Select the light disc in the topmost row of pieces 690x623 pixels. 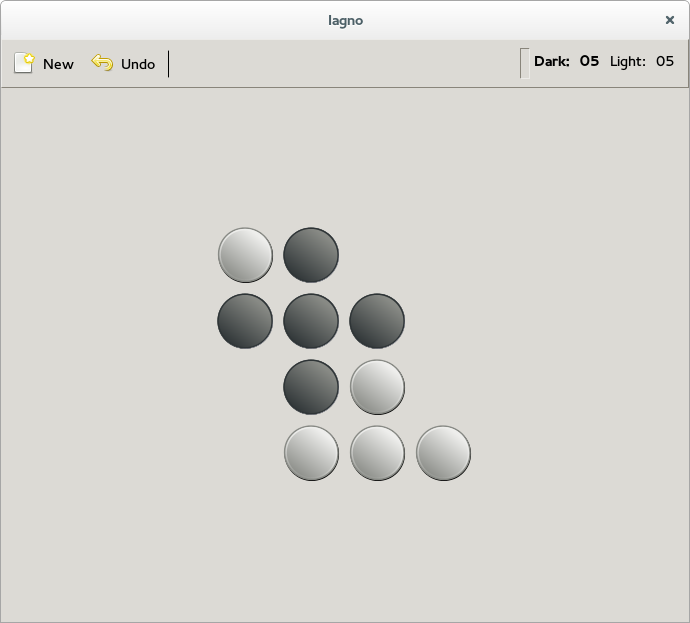(245, 255)
